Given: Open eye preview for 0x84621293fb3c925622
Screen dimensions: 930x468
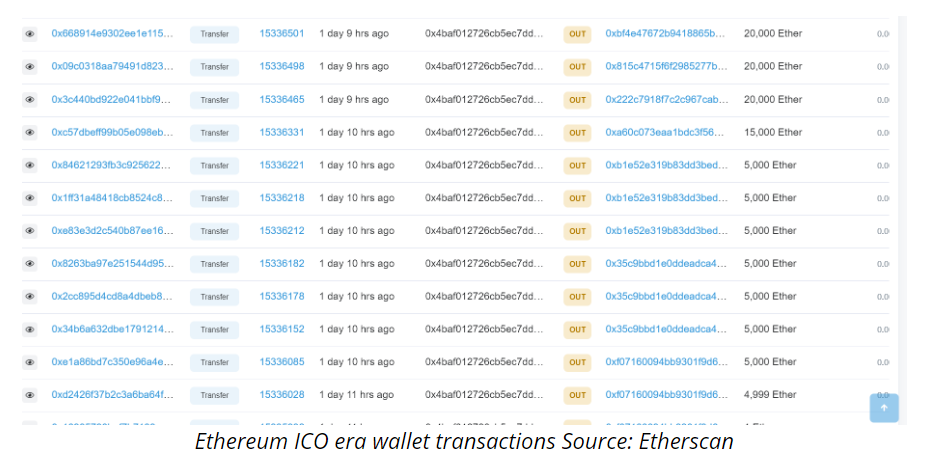Looking at the screenshot, I should 30,165.
